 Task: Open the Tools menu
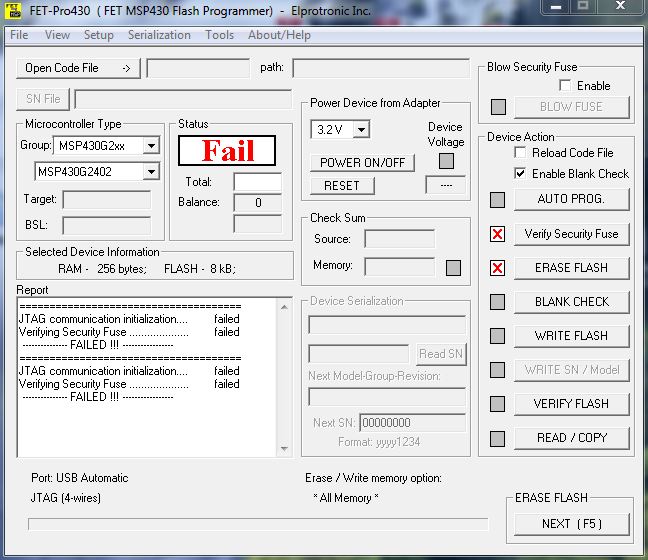pos(219,35)
